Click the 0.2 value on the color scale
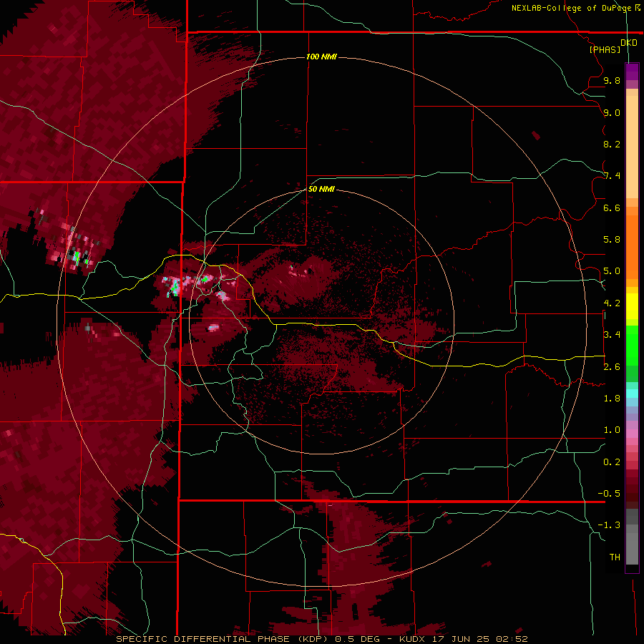644x644 pixels. (612, 462)
